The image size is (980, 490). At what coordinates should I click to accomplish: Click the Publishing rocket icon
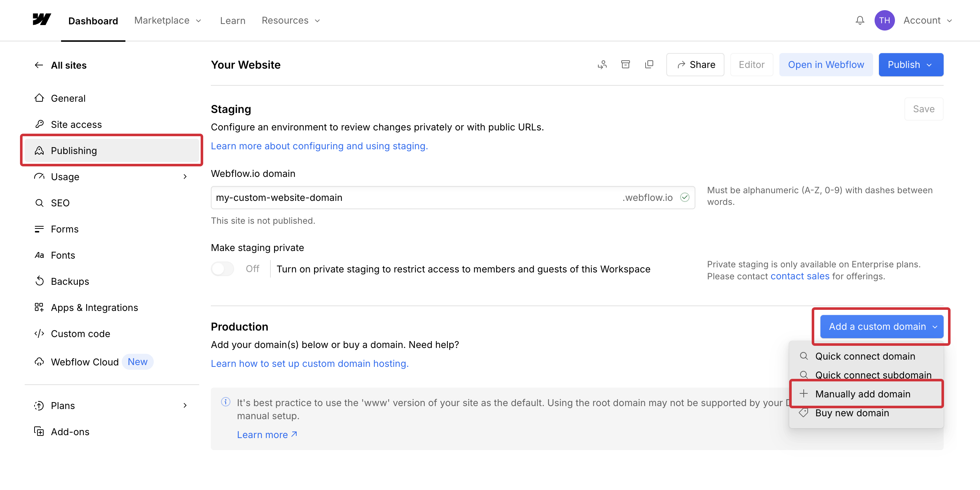coord(39,150)
